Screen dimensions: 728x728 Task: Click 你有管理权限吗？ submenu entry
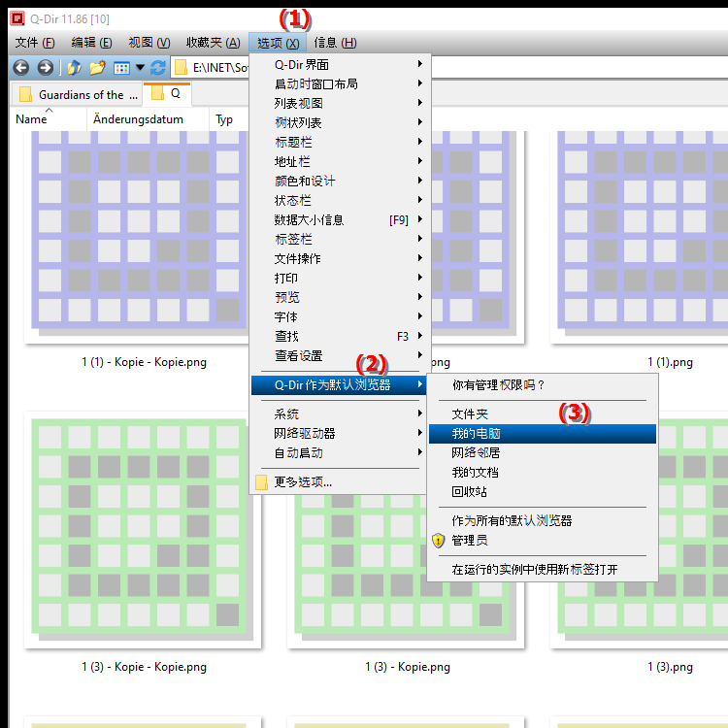543,385
